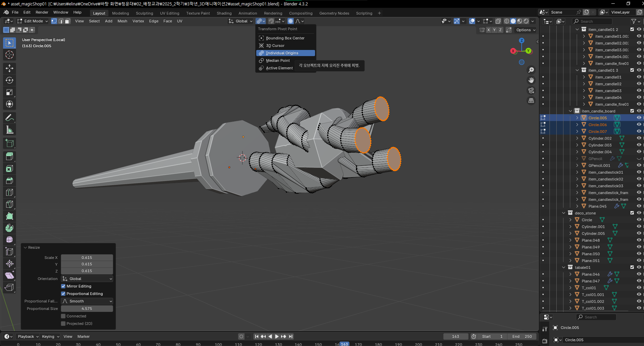Toggle visibility of GPencil.001

(639, 165)
